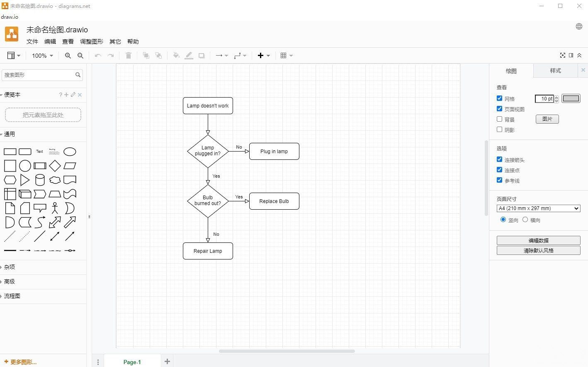
Task: Click the grid color swatch
Action: [x=571, y=98]
